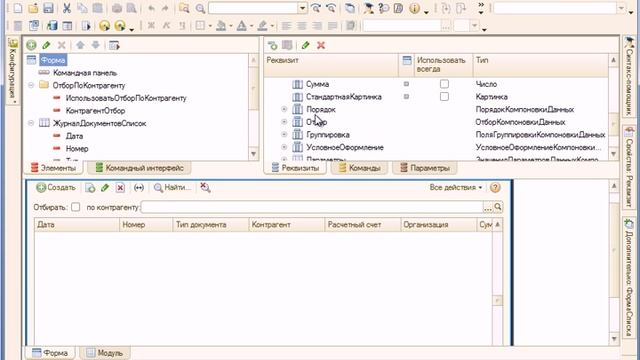Click the Контрагент column header
This screenshot has width=640, height=360.
(287, 224)
